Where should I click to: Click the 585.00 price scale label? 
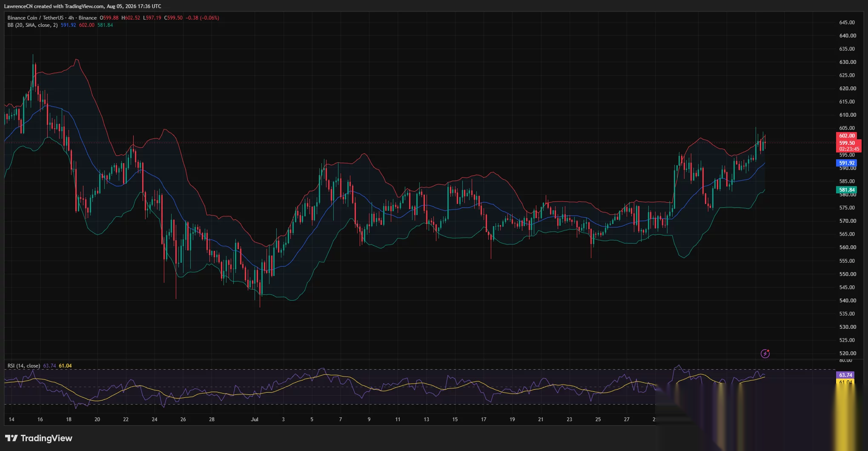click(847, 181)
